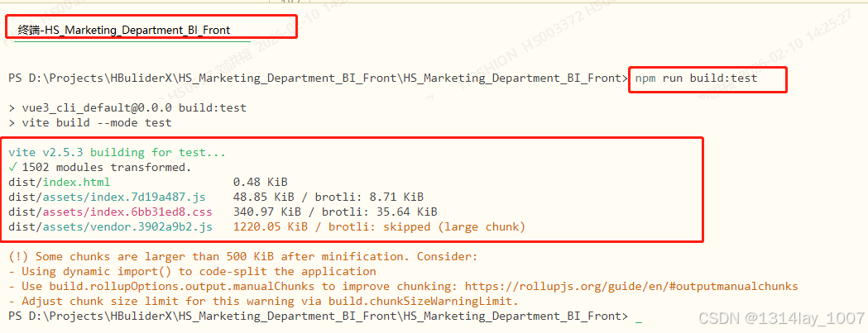Click the green checkmark before modules transformed
Screen dimensions: 868x333
click(12, 167)
